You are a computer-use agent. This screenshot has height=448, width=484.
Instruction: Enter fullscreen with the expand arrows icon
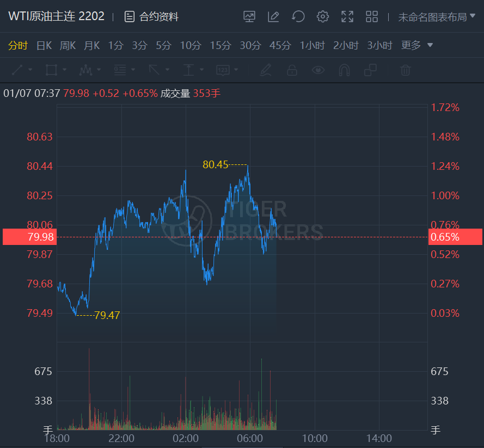pyautogui.click(x=347, y=17)
